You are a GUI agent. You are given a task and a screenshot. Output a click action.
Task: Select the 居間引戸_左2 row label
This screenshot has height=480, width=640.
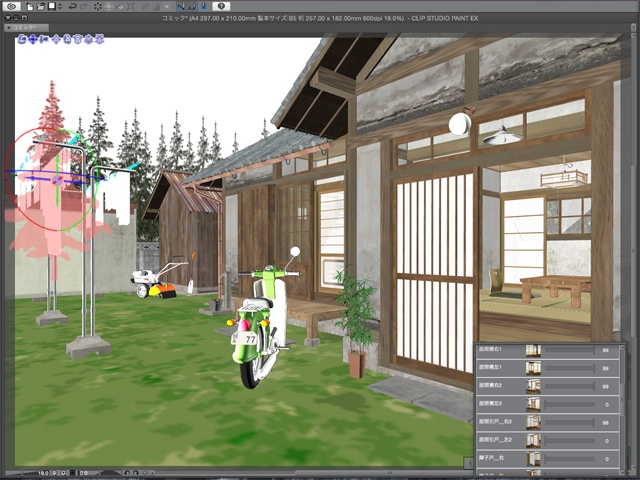coord(495,440)
